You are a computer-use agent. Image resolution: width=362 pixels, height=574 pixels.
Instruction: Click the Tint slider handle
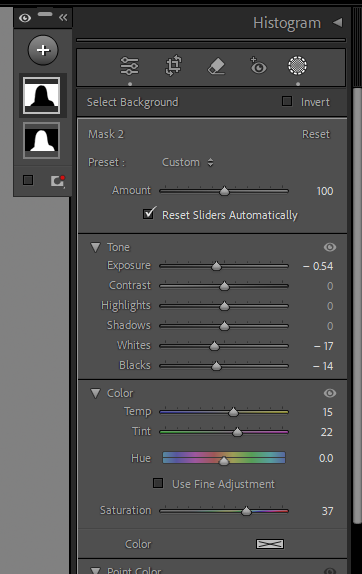pyautogui.click(x=237, y=432)
